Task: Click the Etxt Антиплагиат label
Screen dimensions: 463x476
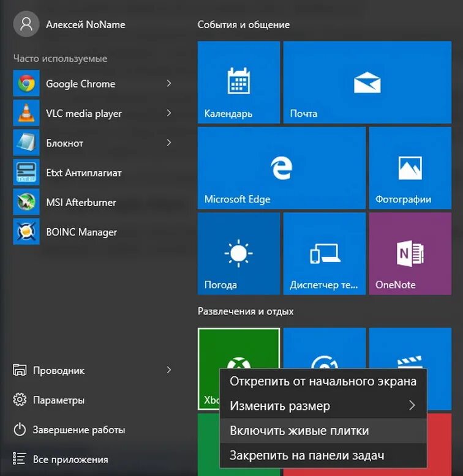Action: point(84,173)
